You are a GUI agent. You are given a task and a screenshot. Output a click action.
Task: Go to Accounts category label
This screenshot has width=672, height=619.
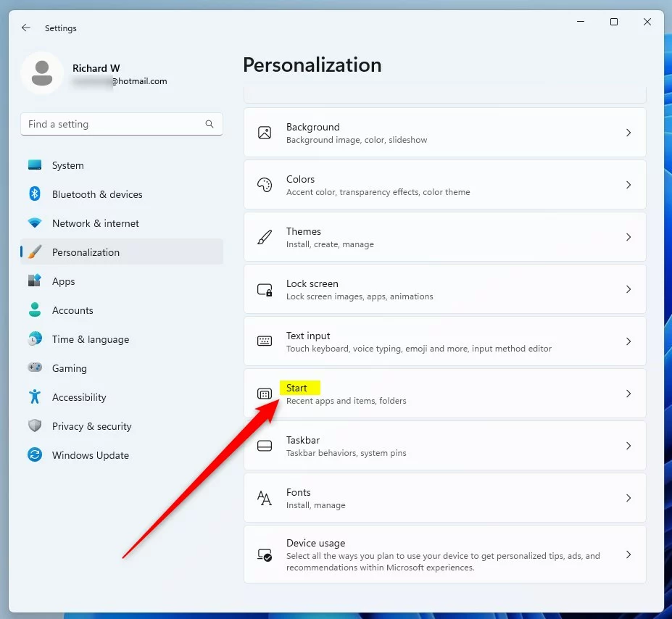tap(72, 310)
